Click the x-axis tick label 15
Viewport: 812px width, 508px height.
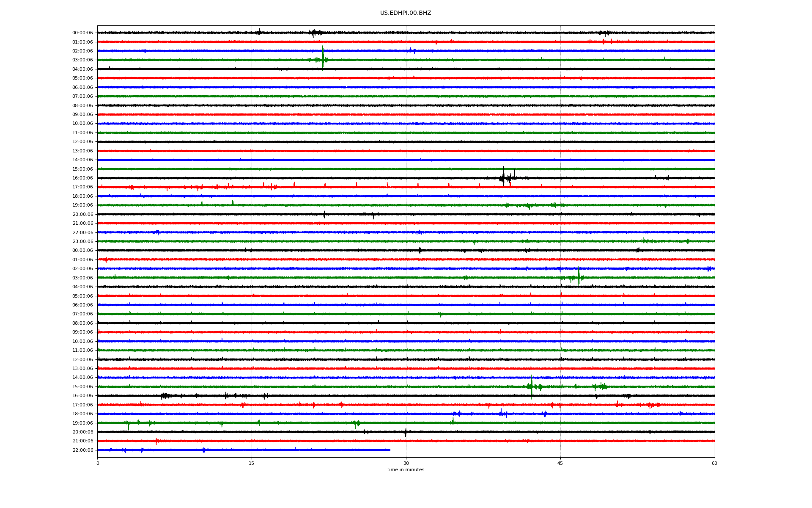252,463
